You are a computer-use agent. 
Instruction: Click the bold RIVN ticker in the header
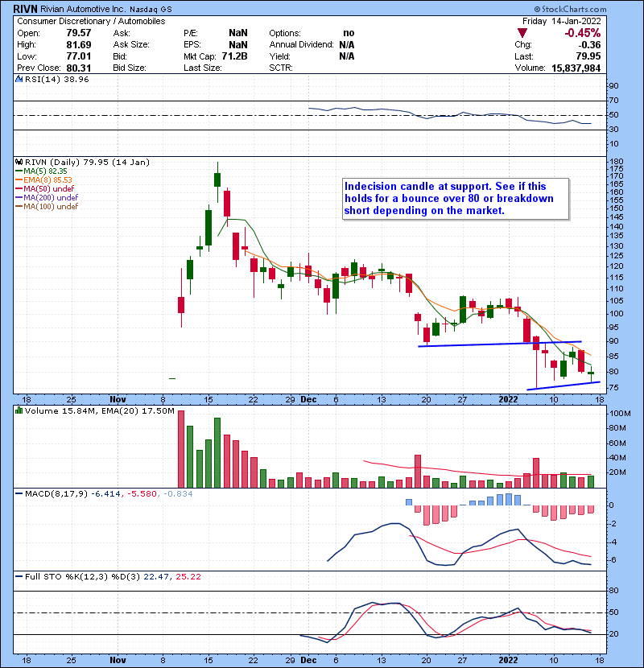(x=26, y=9)
